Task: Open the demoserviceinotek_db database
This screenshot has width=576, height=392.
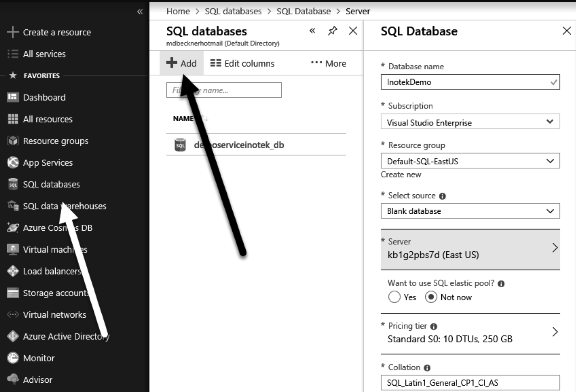Action: click(x=239, y=145)
